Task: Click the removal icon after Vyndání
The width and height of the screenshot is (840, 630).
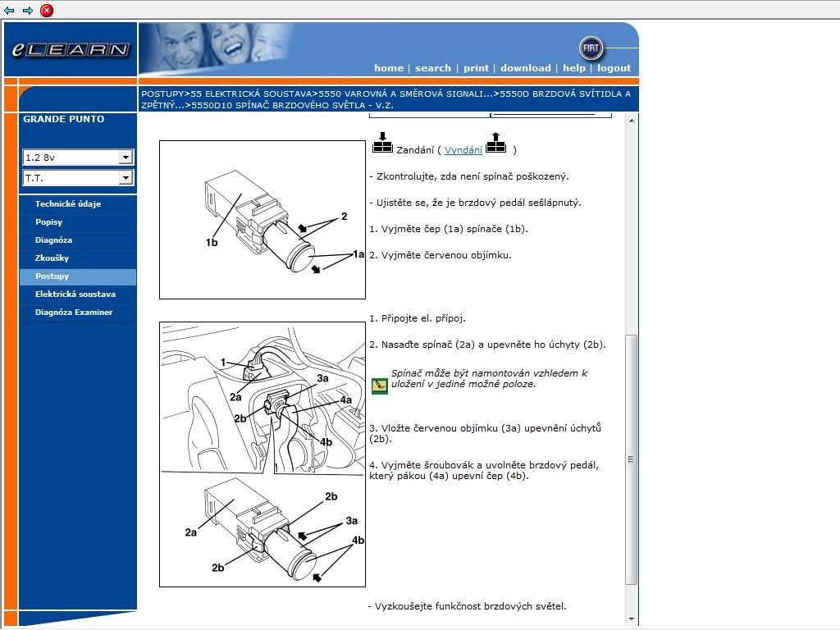Action: tap(495, 143)
